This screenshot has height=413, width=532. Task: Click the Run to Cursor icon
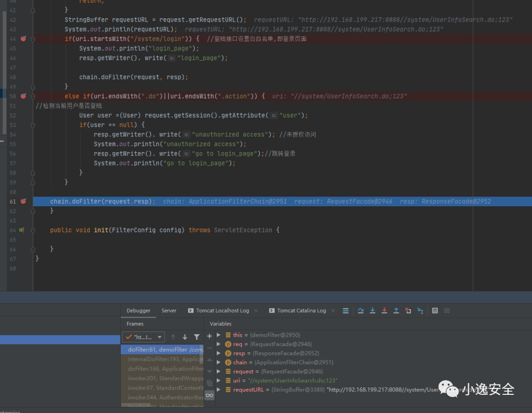(420, 311)
